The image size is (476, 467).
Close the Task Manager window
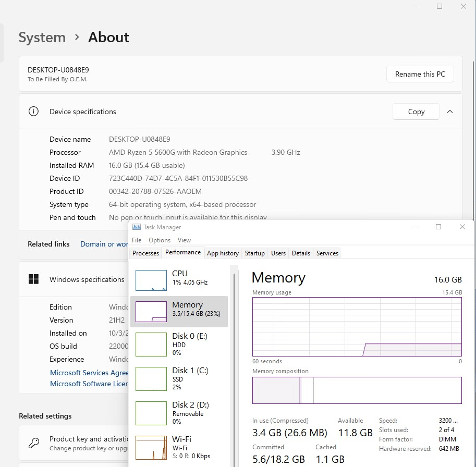(x=462, y=227)
